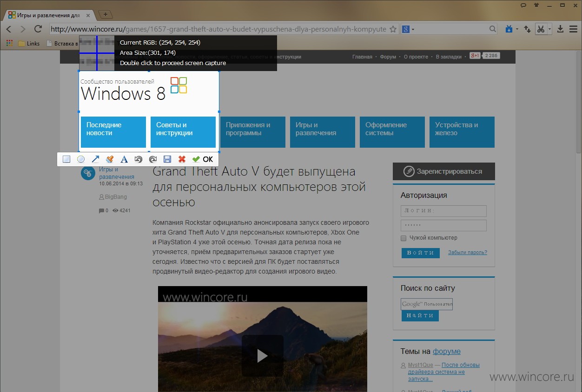Click the Google +1 button
The image size is (582, 392).
pos(475,56)
